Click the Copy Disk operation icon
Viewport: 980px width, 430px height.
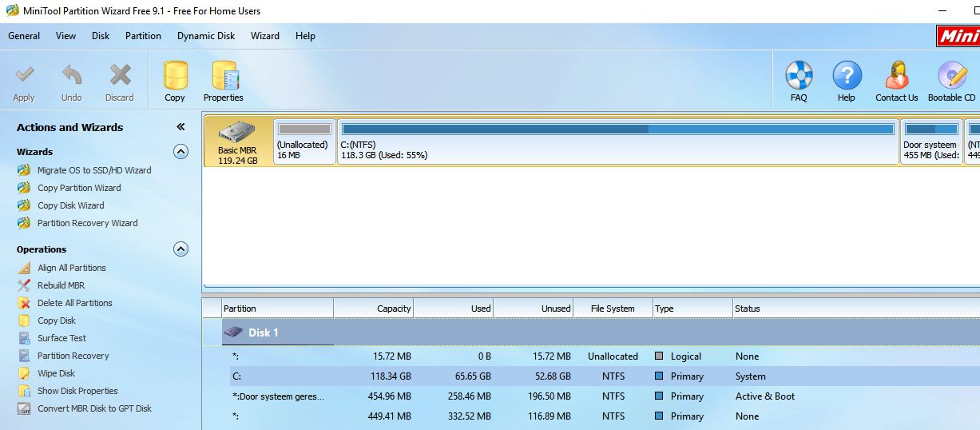coord(23,321)
